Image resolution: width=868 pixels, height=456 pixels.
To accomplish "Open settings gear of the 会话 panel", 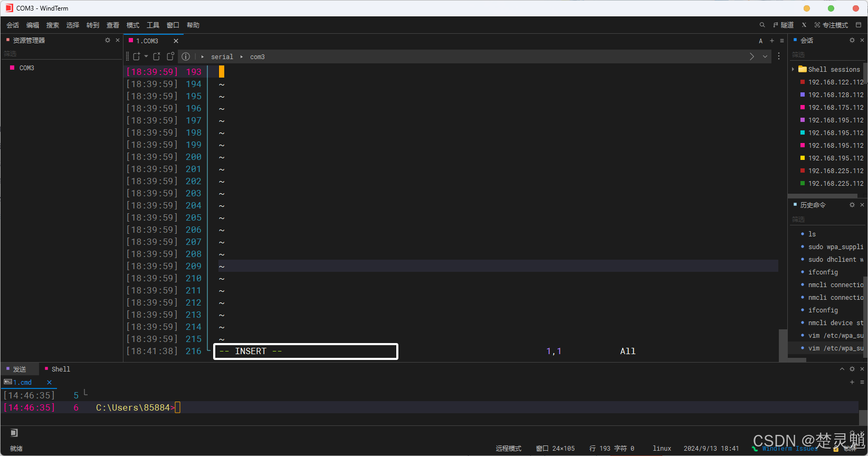I will 852,40.
